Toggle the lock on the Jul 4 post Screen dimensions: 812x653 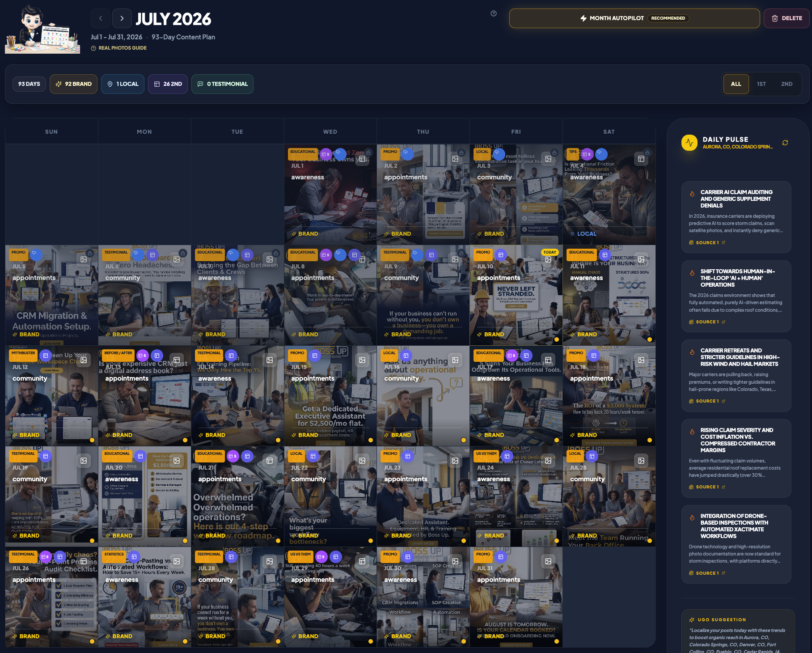coord(647,153)
